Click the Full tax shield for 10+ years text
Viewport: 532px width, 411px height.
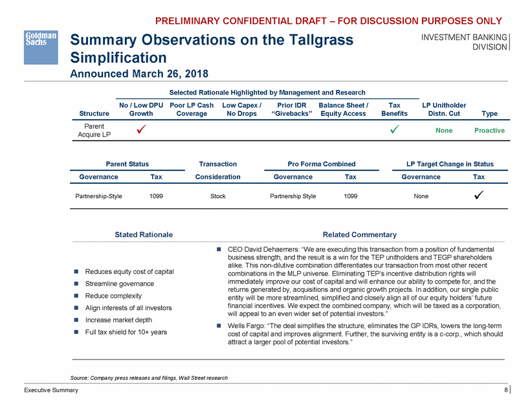click(126, 332)
